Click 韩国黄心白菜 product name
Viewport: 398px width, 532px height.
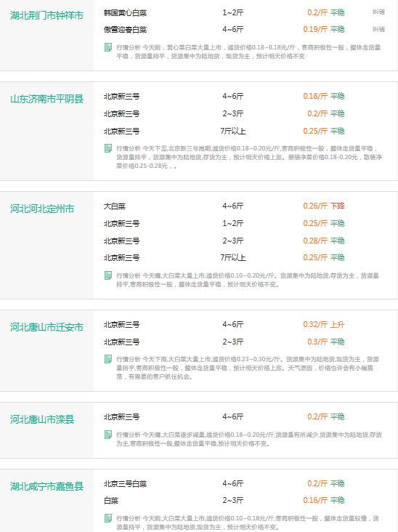tap(125, 13)
